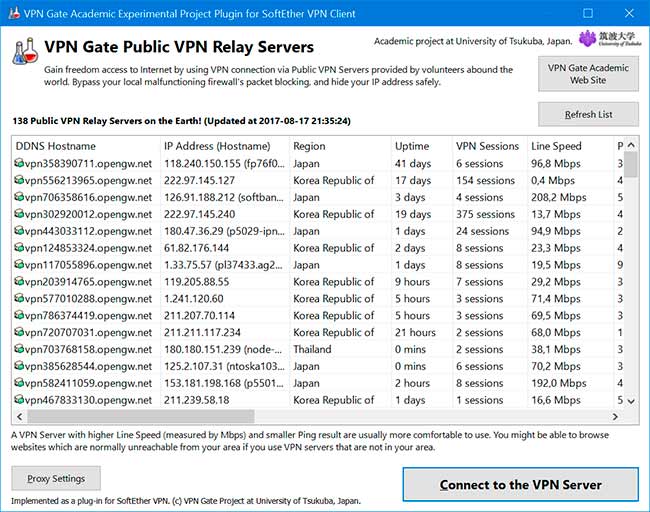Click server icon beside vpn786374419.opengw.net
The height and width of the screenshot is (512, 650).
click(x=19, y=315)
